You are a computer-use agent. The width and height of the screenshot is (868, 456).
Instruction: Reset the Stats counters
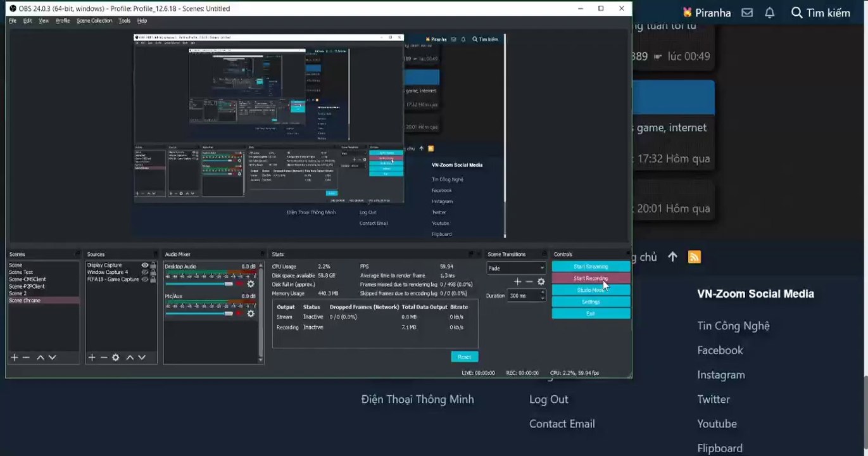465,357
